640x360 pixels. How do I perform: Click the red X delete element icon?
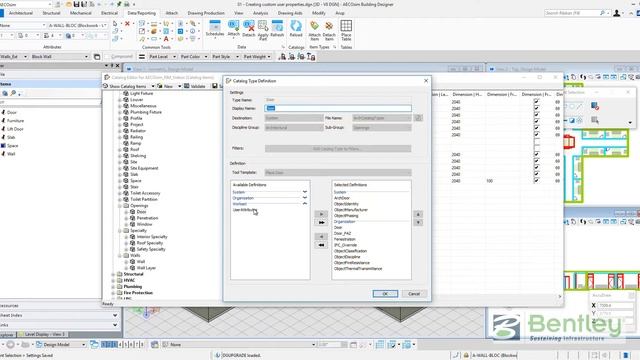(127, 24)
